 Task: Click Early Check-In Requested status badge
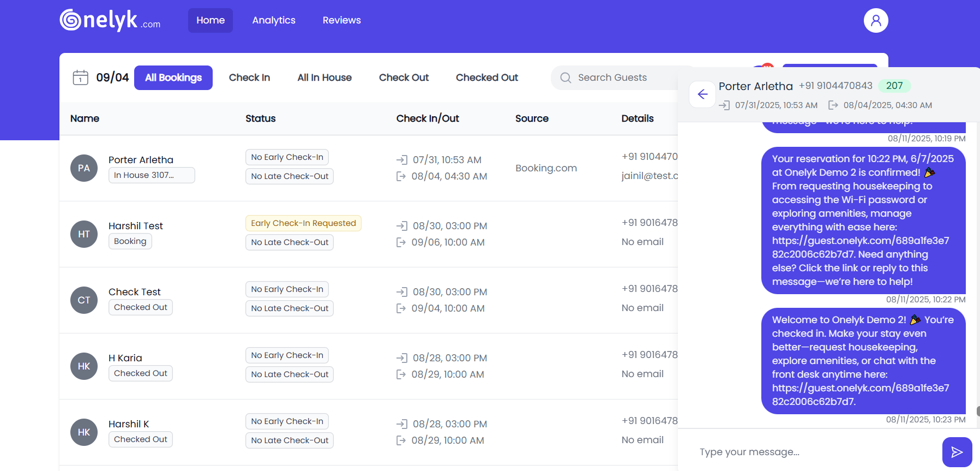(x=303, y=223)
